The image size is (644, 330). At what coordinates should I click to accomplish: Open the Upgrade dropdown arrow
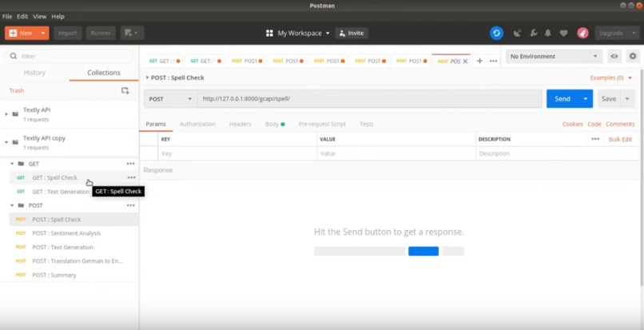[x=633, y=33]
